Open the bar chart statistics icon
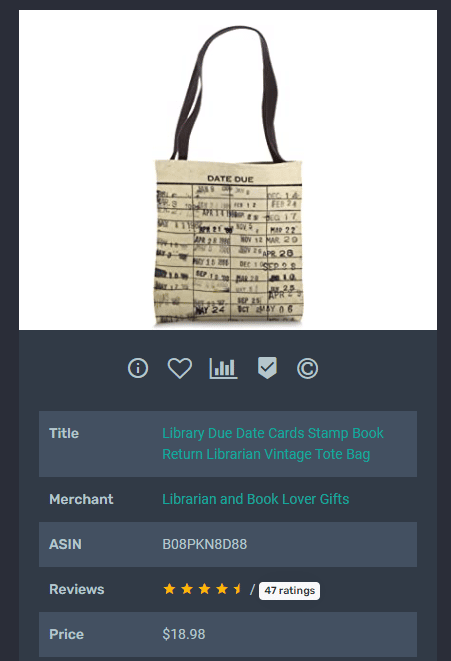Screen dimensions: 451x661 point(223,368)
